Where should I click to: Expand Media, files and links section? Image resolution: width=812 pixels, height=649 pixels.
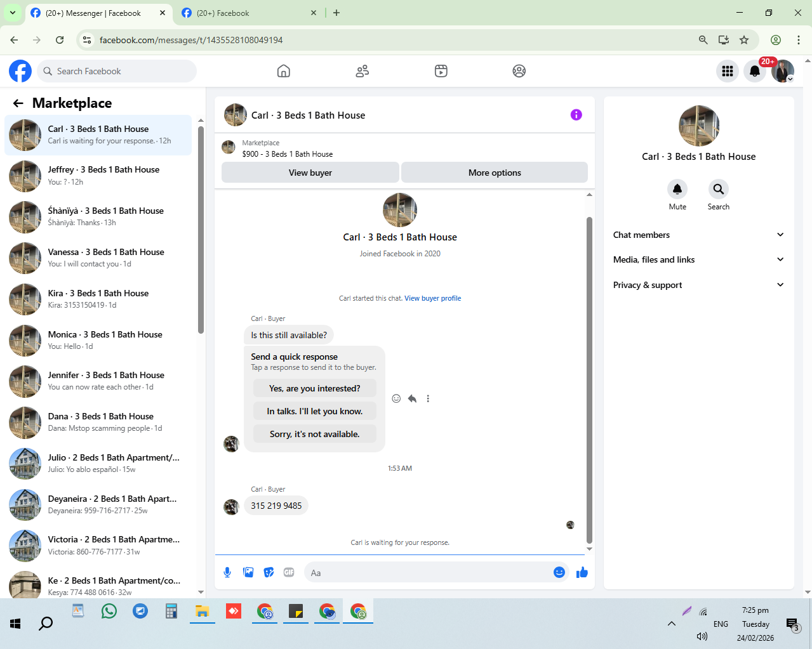(x=698, y=259)
